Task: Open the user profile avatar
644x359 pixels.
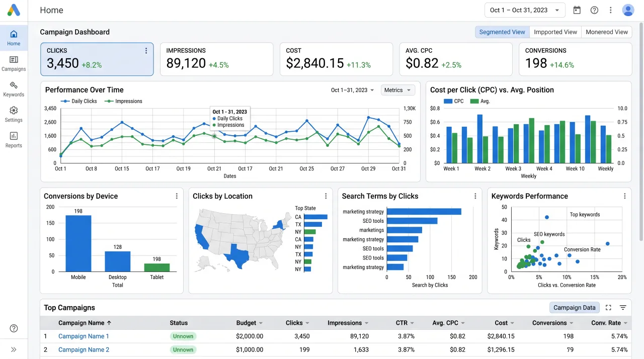Action: click(x=628, y=10)
